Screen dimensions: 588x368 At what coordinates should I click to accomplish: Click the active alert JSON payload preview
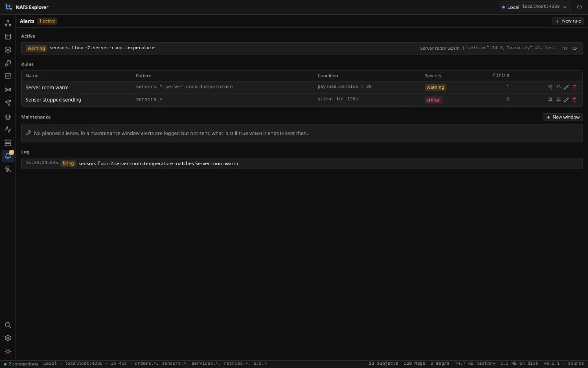click(511, 48)
